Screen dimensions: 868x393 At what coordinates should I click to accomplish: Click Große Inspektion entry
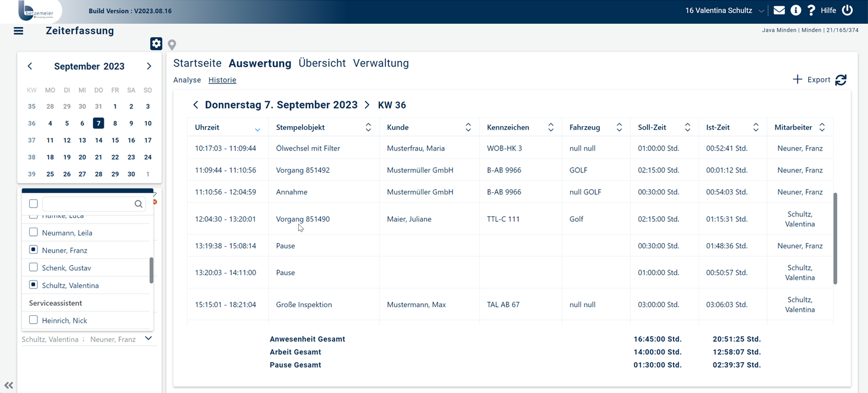point(304,305)
